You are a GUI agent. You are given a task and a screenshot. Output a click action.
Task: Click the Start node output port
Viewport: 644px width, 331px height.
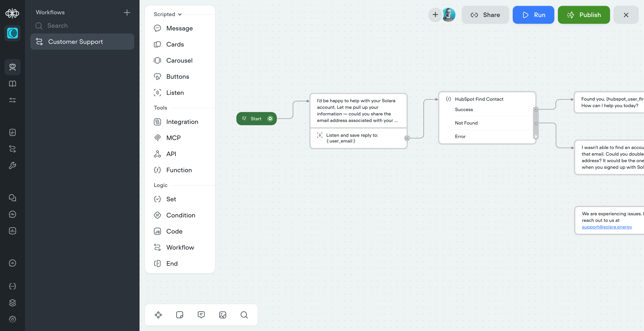270,119
